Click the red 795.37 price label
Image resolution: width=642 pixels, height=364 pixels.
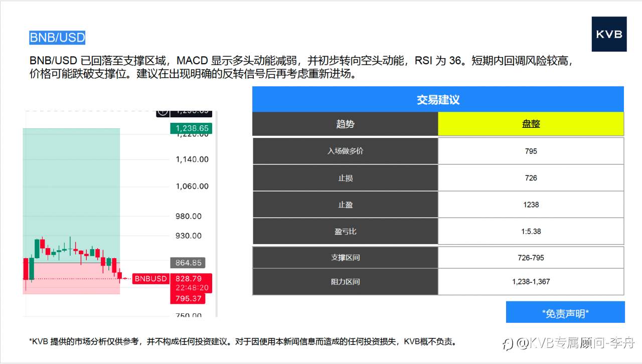(188, 298)
